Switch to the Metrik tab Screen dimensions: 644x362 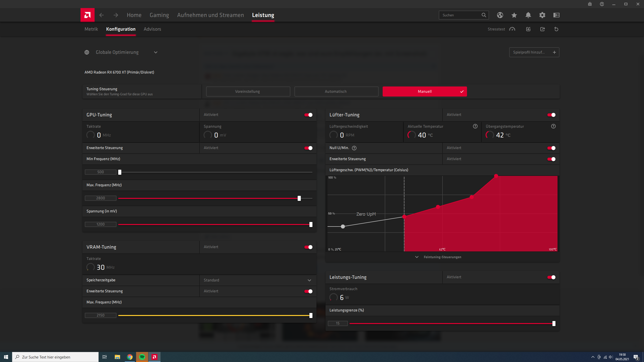(91, 29)
